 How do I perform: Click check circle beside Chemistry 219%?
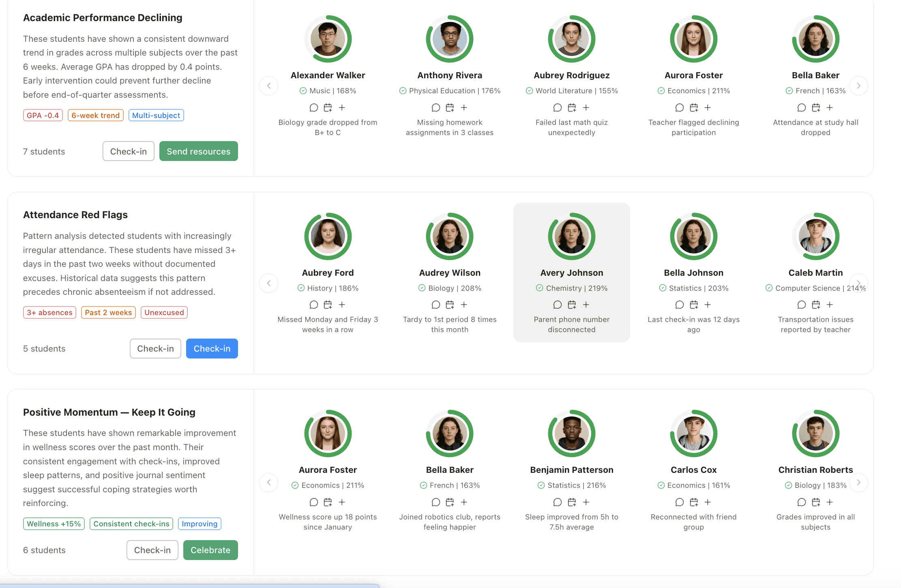click(x=539, y=288)
